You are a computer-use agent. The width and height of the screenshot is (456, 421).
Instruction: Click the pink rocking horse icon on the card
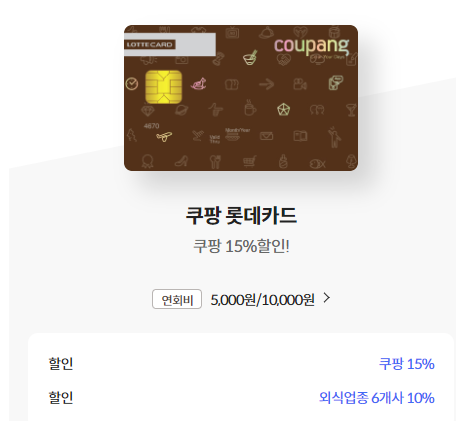click(199, 83)
